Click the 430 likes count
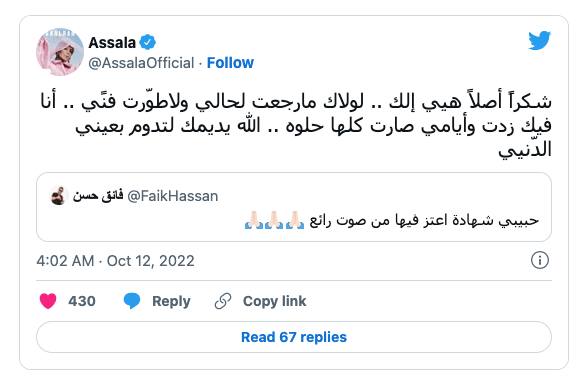This screenshot has height=390, width=582. click(x=82, y=301)
